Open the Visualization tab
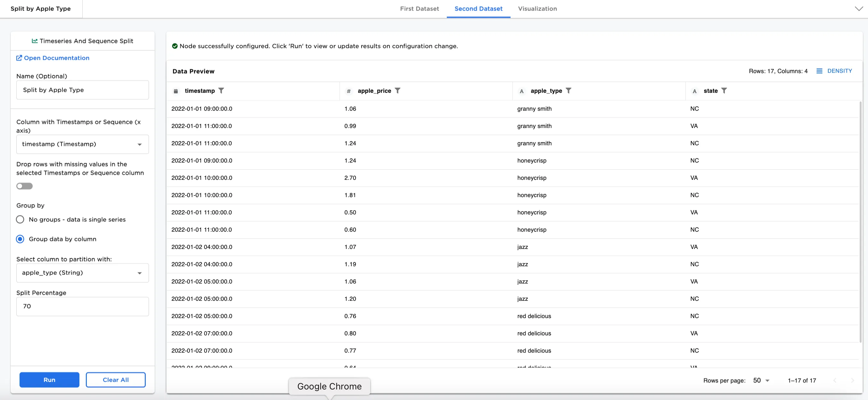This screenshot has width=868, height=400. click(537, 9)
